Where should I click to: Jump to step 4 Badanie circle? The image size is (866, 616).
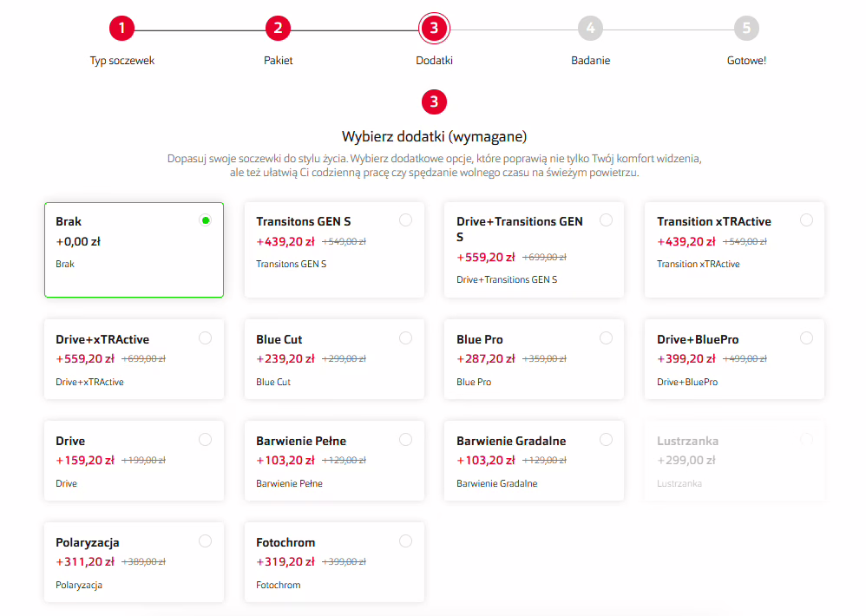coord(590,29)
